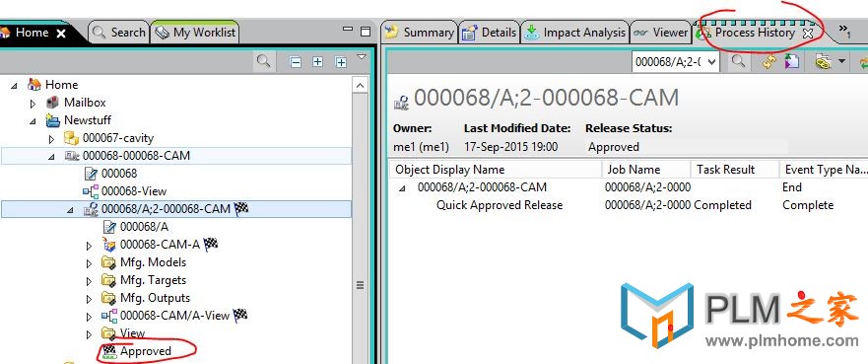This screenshot has height=364, width=868.
Task: Click the Home tree vertical scrollbar up arrow
Action: point(360,86)
